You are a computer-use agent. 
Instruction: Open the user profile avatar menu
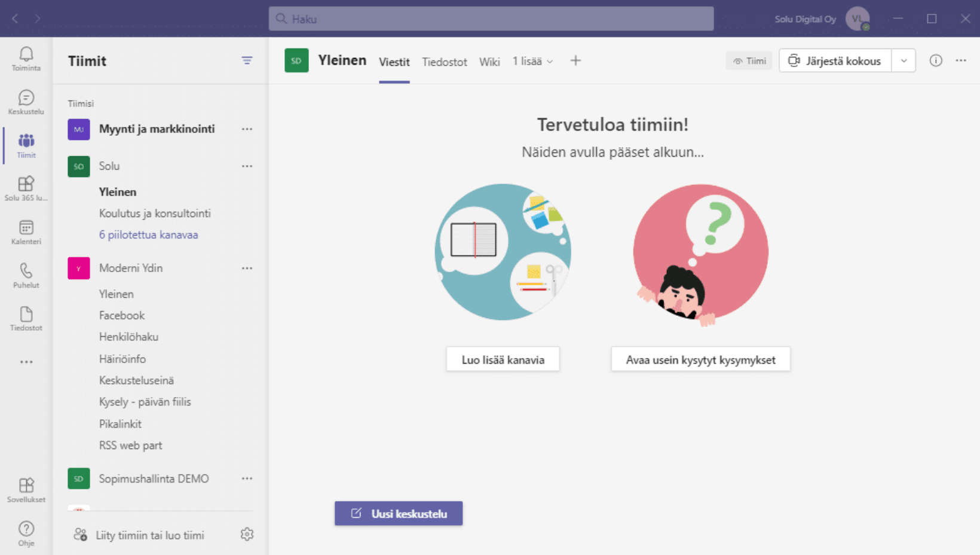pos(857,19)
